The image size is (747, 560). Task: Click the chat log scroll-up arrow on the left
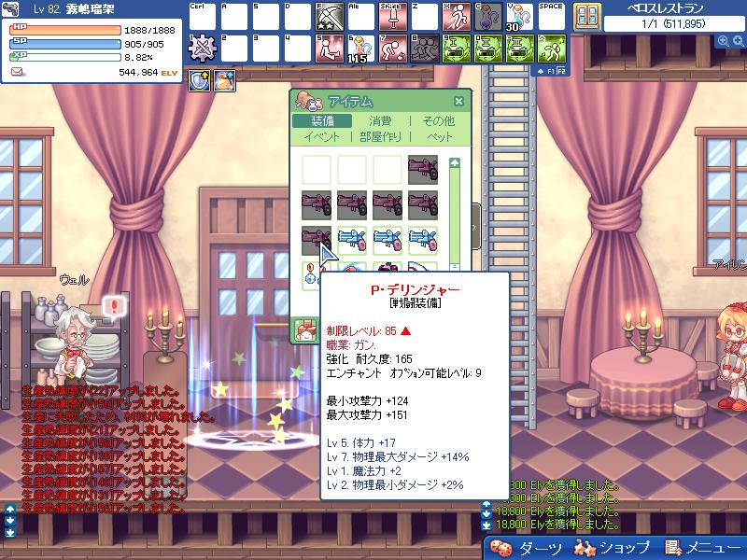pos(10,509)
